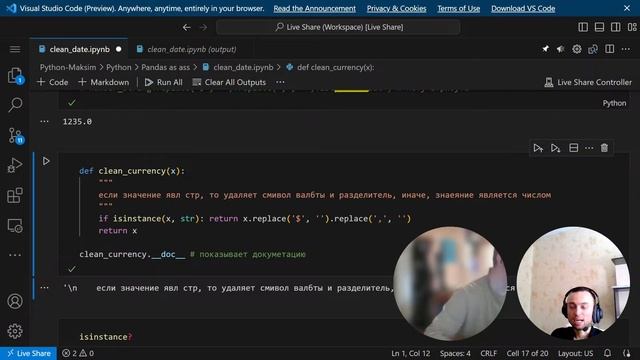
Task: Open notifications bell in status bar
Action: pos(607,353)
